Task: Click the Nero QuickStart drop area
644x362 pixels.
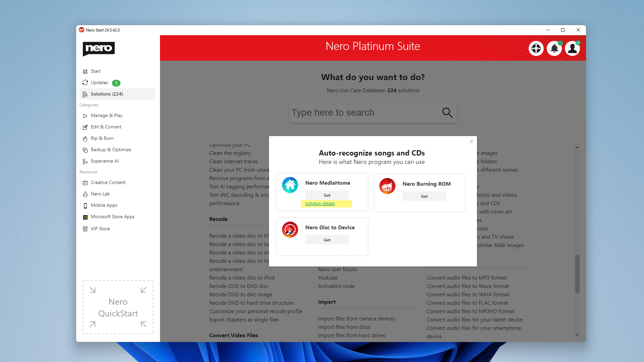Action: (x=118, y=307)
